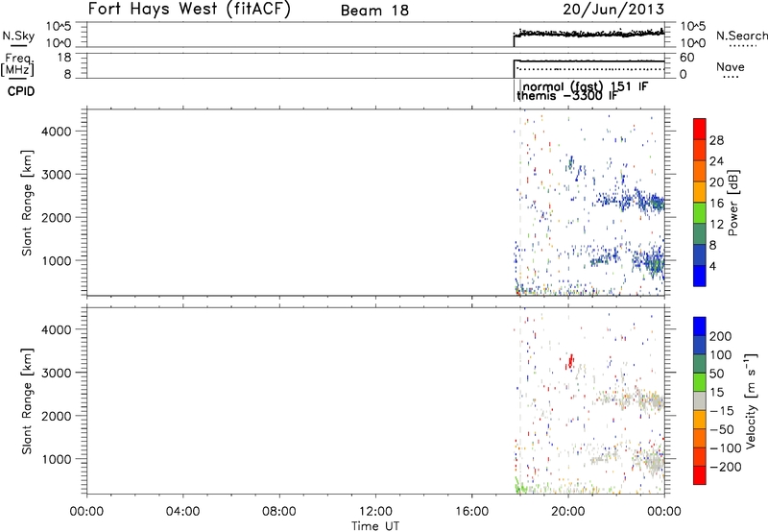Image resolution: width=768 pixels, height=532 pixels.
Task: Click the green near-range echoes in velocity panel
Action: [519, 487]
